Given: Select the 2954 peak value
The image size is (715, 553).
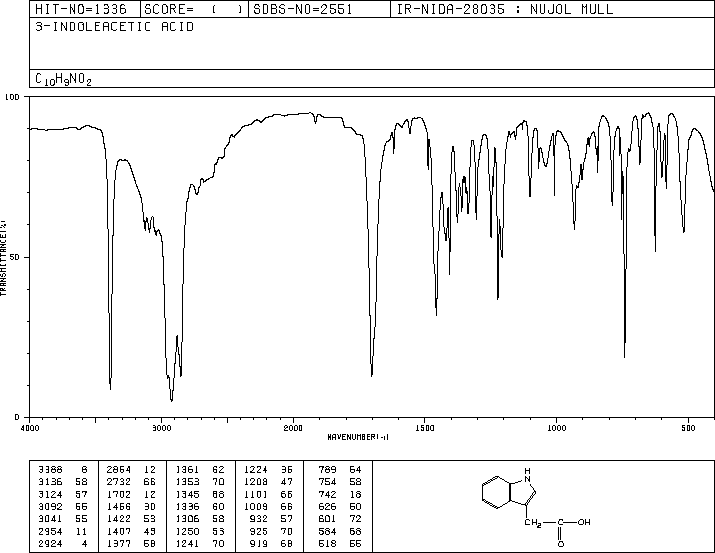Looking at the screenshot, I should pyautogui.click(x=50, y=532).
